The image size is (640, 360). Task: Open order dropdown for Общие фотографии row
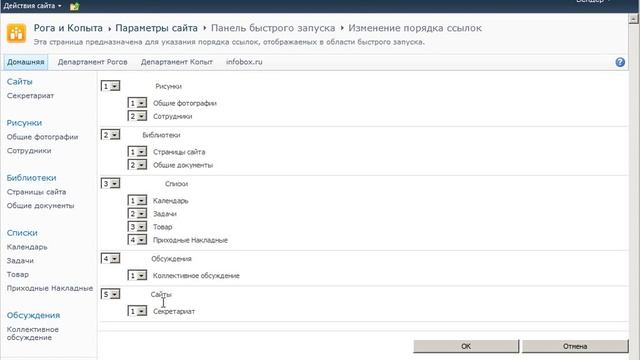coord(137,103)
